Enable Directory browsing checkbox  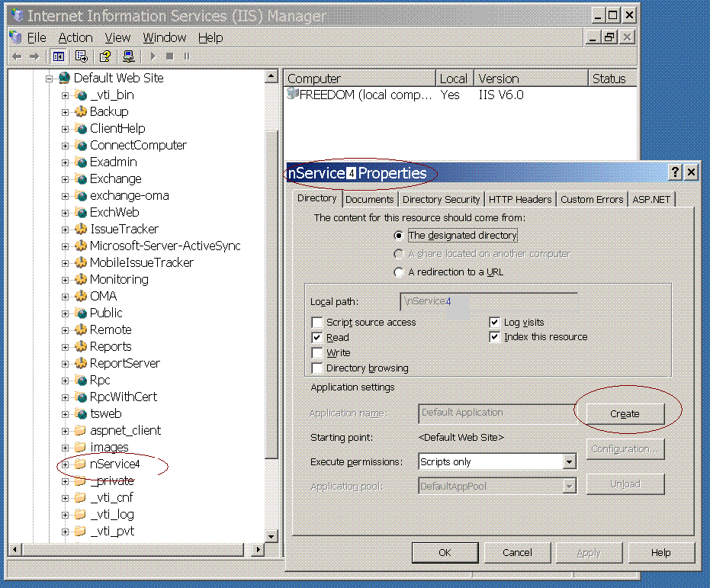pyautogui.click(x=317, y=368)
